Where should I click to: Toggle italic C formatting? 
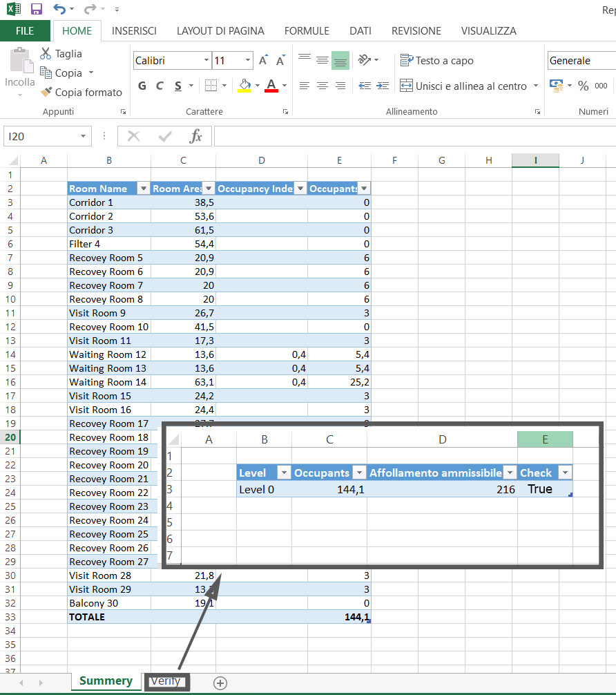[x=160, y=86]
